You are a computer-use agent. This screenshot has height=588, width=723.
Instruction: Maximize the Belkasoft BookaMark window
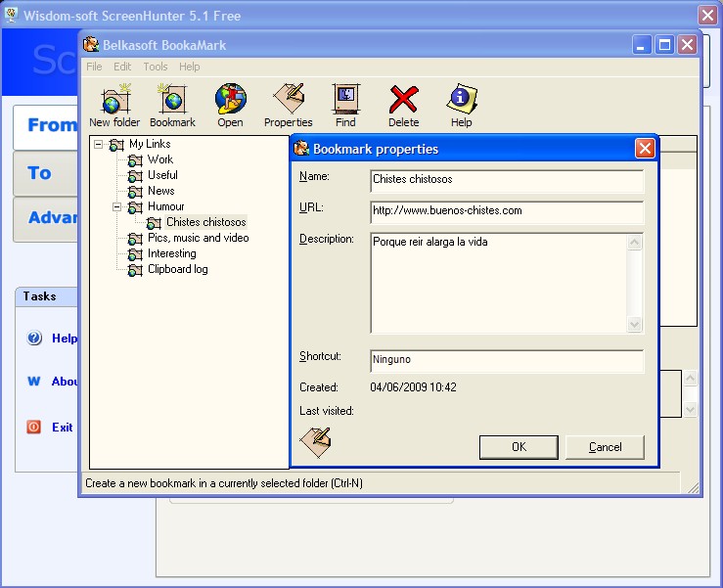click(x=664, y=45)
